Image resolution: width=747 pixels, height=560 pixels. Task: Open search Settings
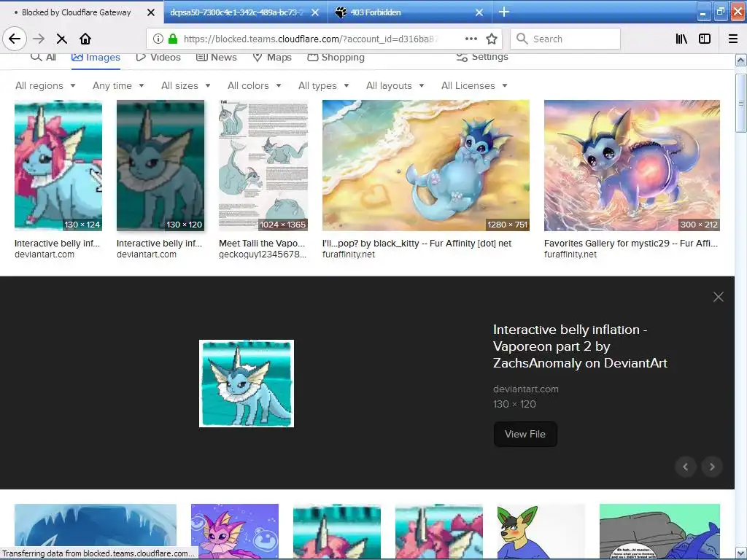coord(482,57)
